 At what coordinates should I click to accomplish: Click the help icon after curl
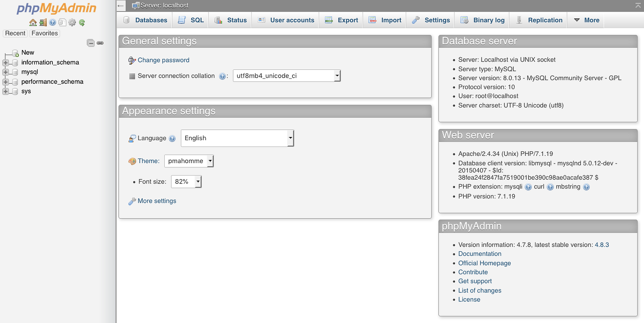coord(550,187)
